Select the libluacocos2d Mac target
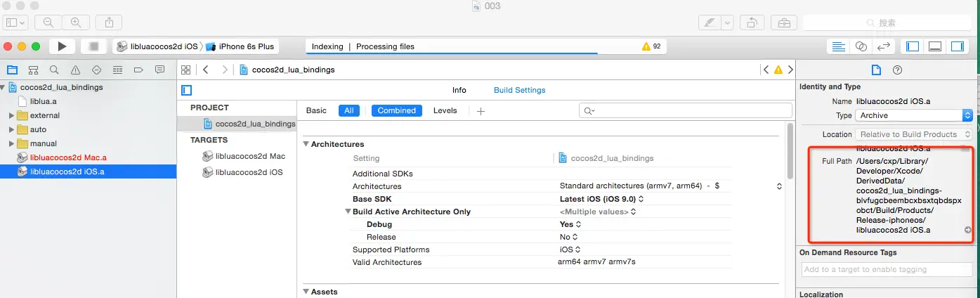The width and height of the screenshot is (980, 298). [244, 156]
